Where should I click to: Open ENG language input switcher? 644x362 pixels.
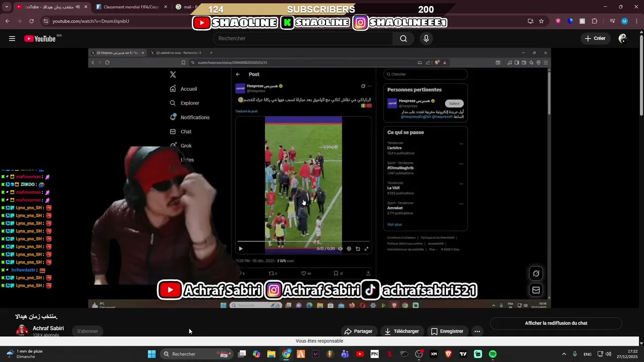[x=587, y=354]
